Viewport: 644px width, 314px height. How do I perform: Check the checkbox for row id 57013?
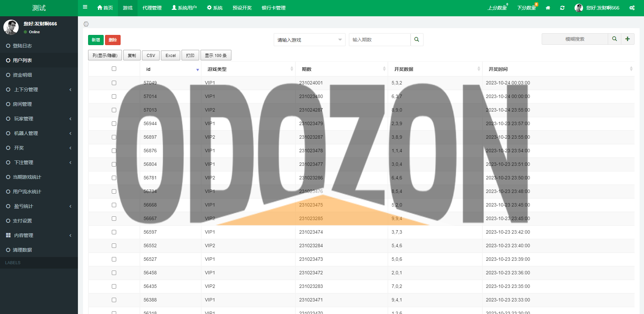pyautogui.click(x=114, y=110)
